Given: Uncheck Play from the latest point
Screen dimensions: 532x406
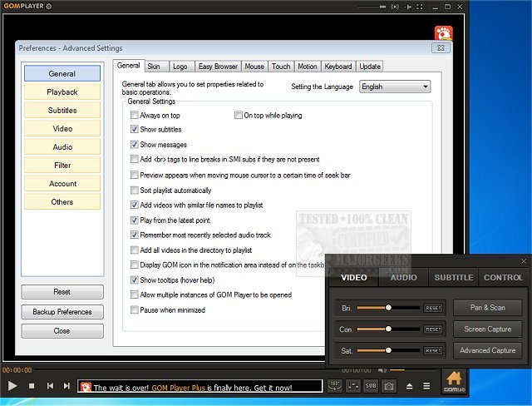Looking at the screenshot, I should pyautogui.click(x=135, y=220).
